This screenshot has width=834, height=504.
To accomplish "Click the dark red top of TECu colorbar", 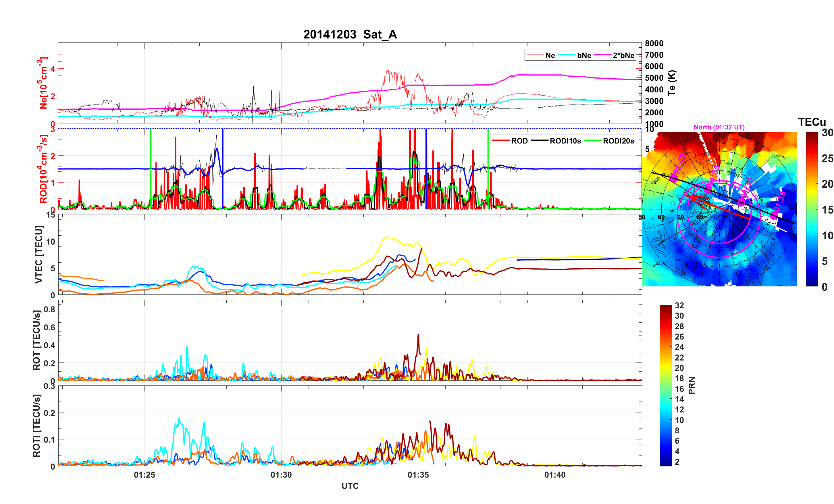I will coord(812,135).
